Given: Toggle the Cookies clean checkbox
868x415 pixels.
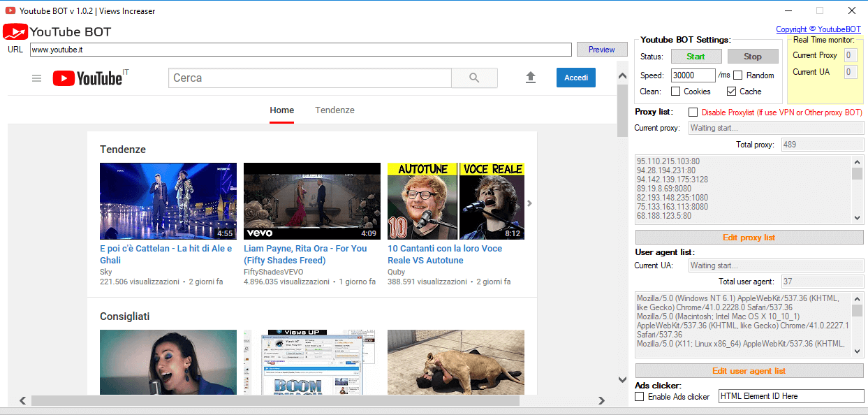Looking at the screenshot, I should click(x=675, y=91).
